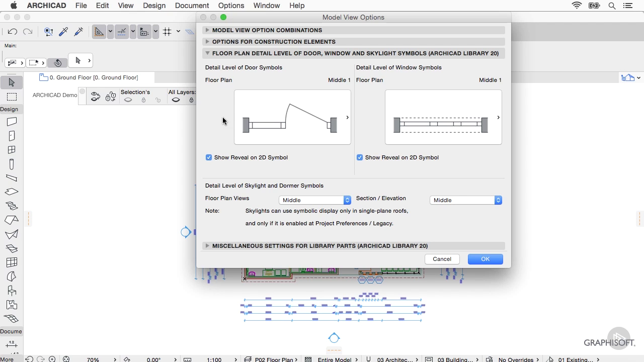Toggle selection's layer visibility eye icon
The image size is (644, 362).
128,100
